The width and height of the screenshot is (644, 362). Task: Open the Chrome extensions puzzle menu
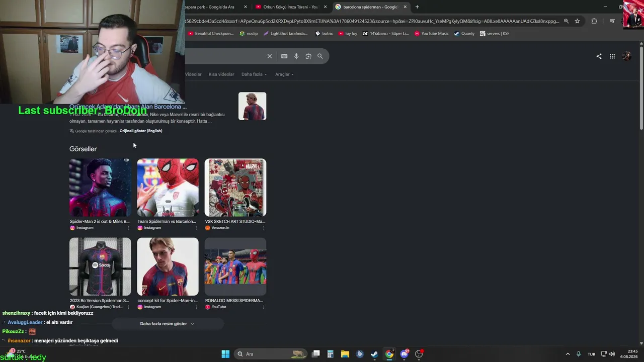[x=594, y=21]
